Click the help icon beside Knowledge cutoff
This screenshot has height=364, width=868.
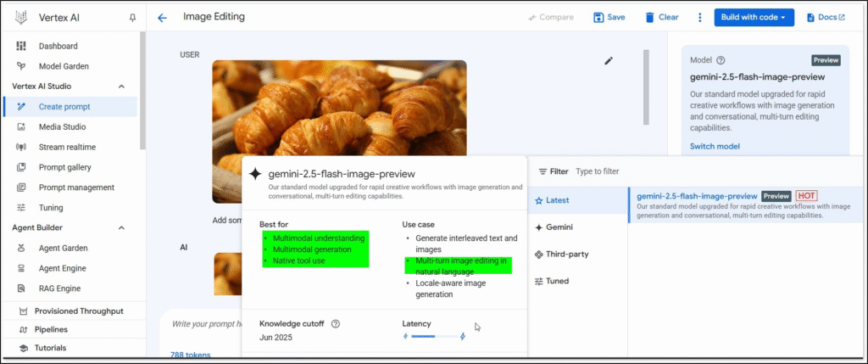click(x=336, y=323)
